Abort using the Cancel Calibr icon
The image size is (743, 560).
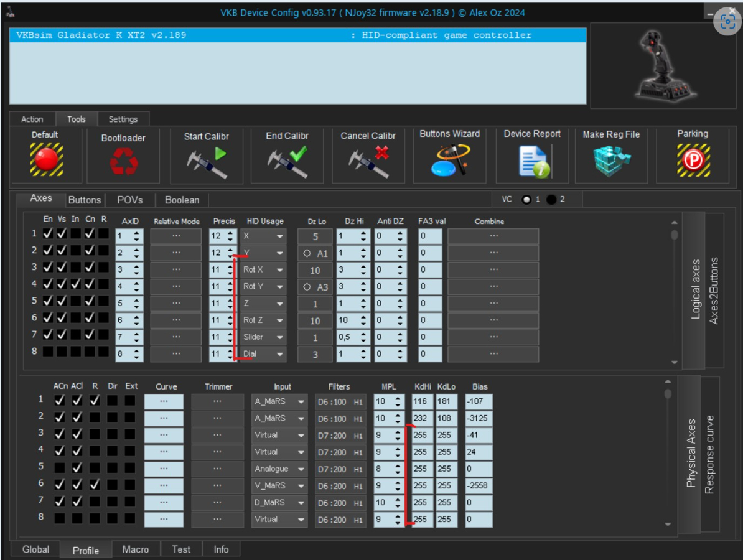[368, 162]
